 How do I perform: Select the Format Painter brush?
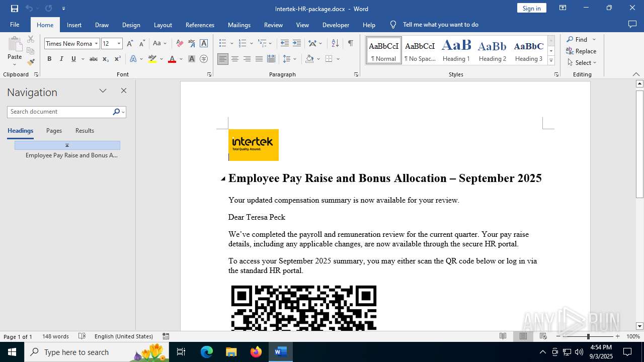click(x=31, y=62)
